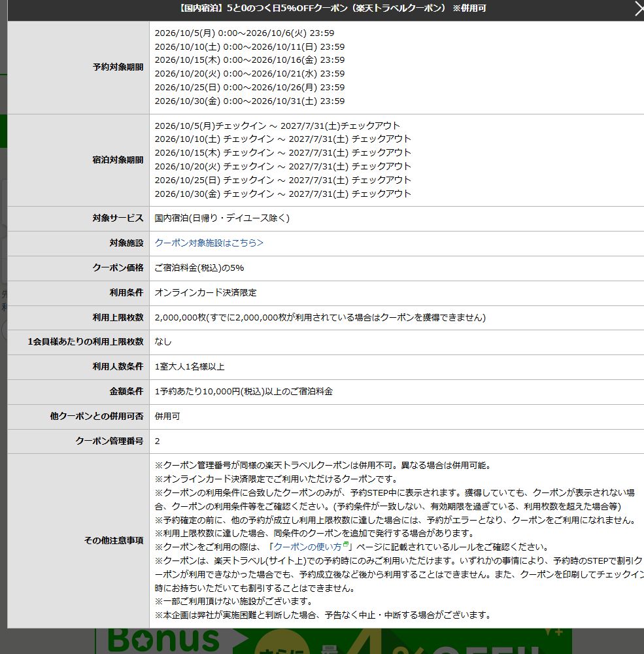
Task: Click the note ※オンラインカード決済限定でご利用いただける
Action: tap(277, 479)
